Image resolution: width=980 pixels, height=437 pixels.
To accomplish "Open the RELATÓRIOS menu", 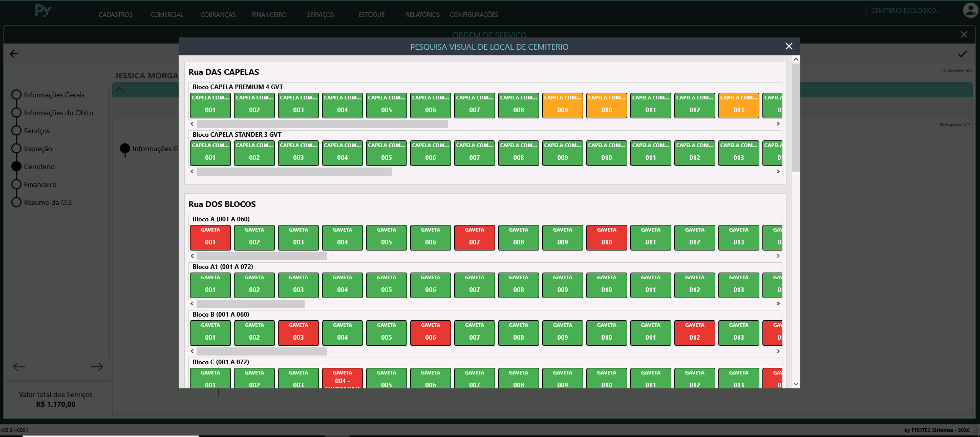I will (423, 15).
